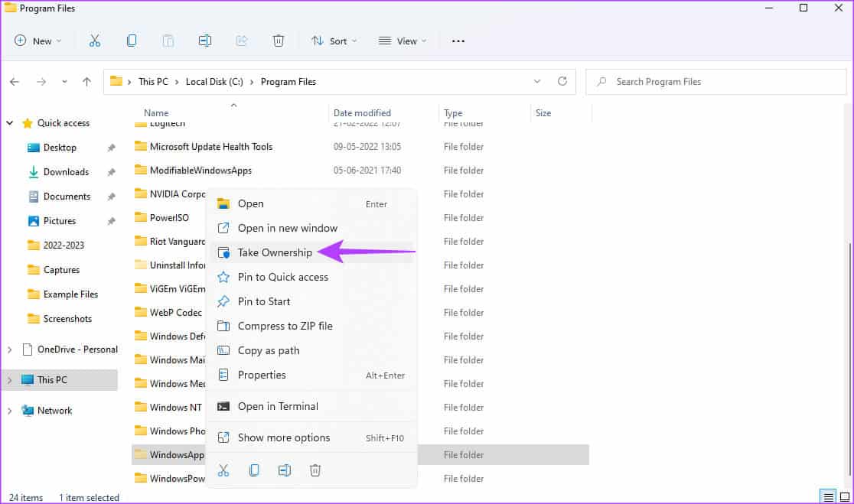Open Properties from context menu

(312, 375)
